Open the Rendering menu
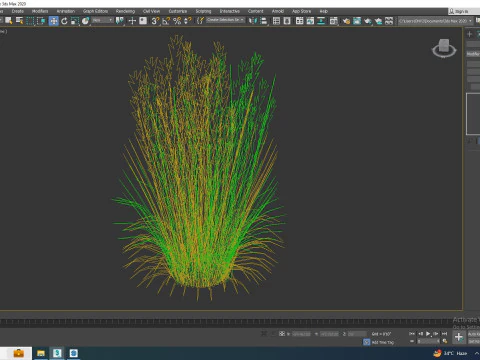 pyautogui.click(x=125, y=11)
